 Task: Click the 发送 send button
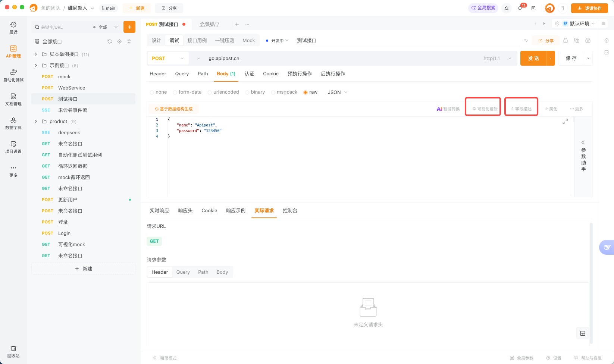click(534, 58)
